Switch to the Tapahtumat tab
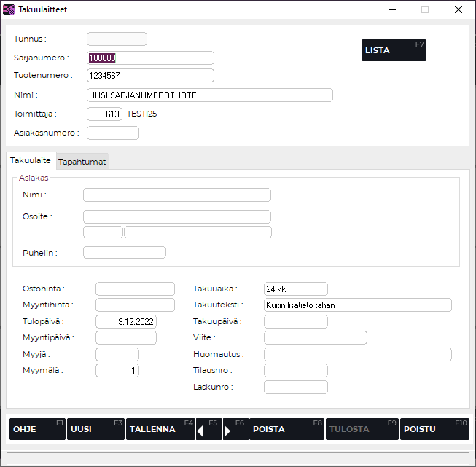 click(83, 162)
